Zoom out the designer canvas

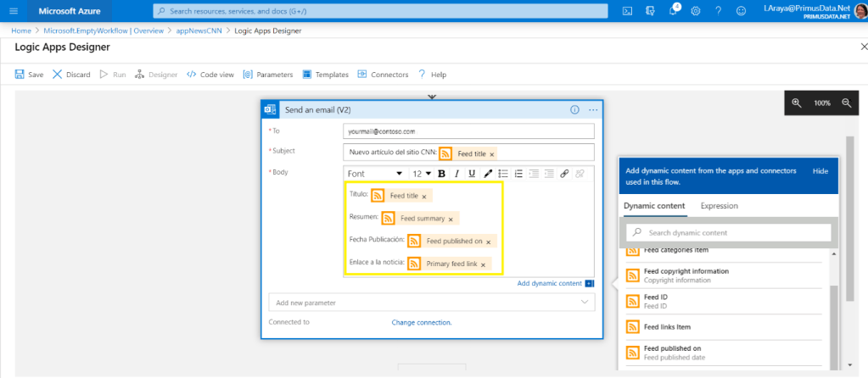pyautogui.click(x=846, y=103)
